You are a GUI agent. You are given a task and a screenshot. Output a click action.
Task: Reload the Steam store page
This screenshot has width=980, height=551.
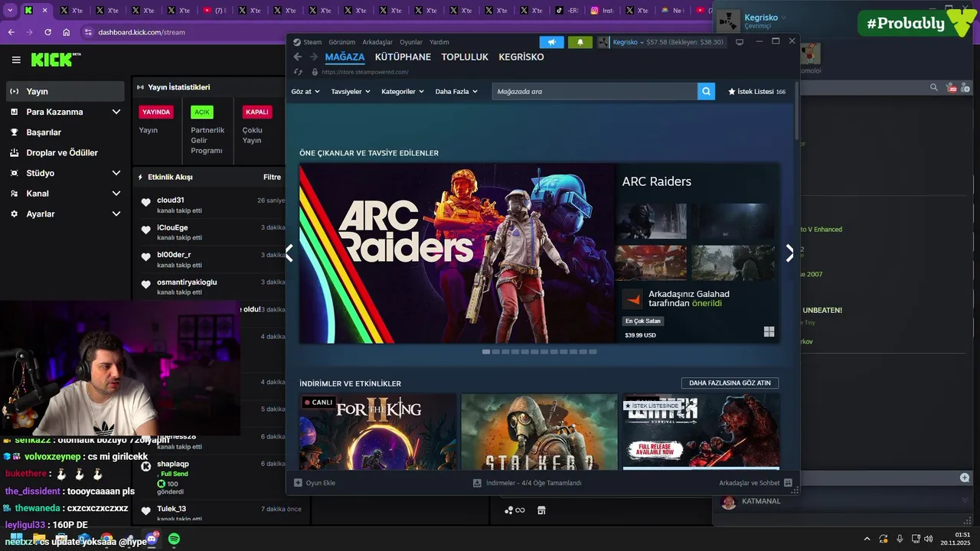pyautogui.click(x=299, y=72)
